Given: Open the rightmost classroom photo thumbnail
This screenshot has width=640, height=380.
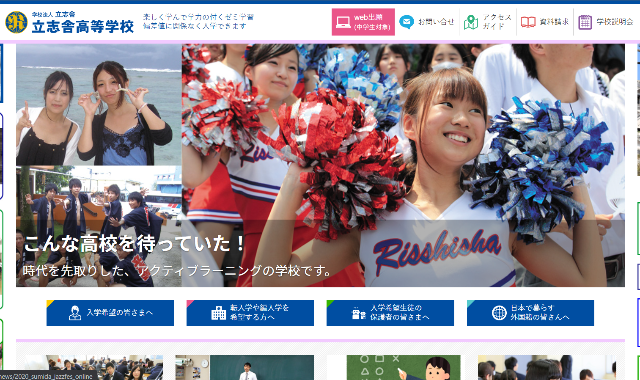Looking at the screenshot, I should [547, 367].
